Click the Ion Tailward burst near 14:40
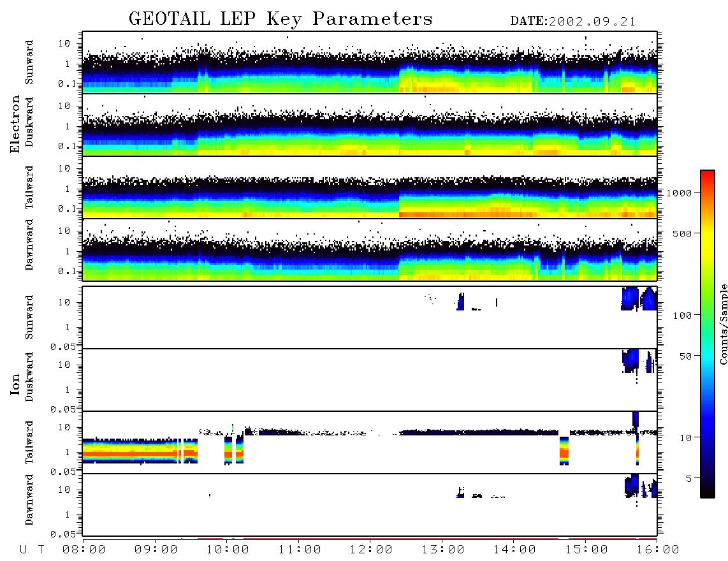728x561 pixels. 564,451
